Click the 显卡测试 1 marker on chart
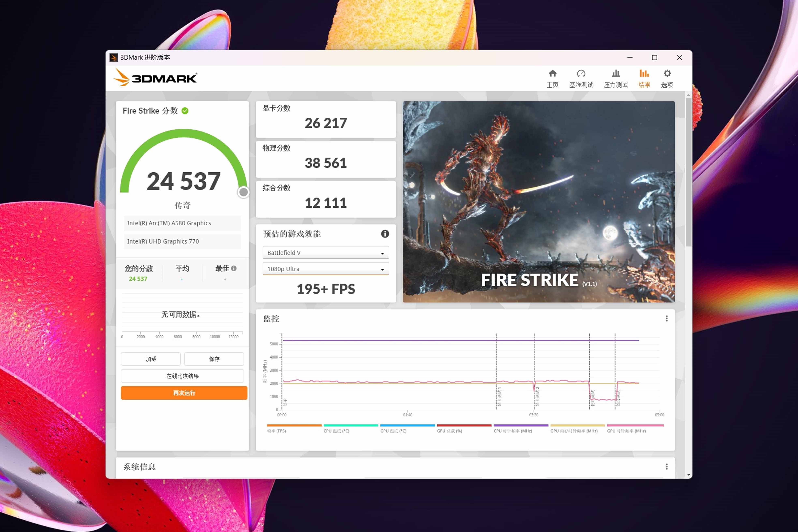The image size is (798, 532). pyautogui.click(x=499, y=396)
